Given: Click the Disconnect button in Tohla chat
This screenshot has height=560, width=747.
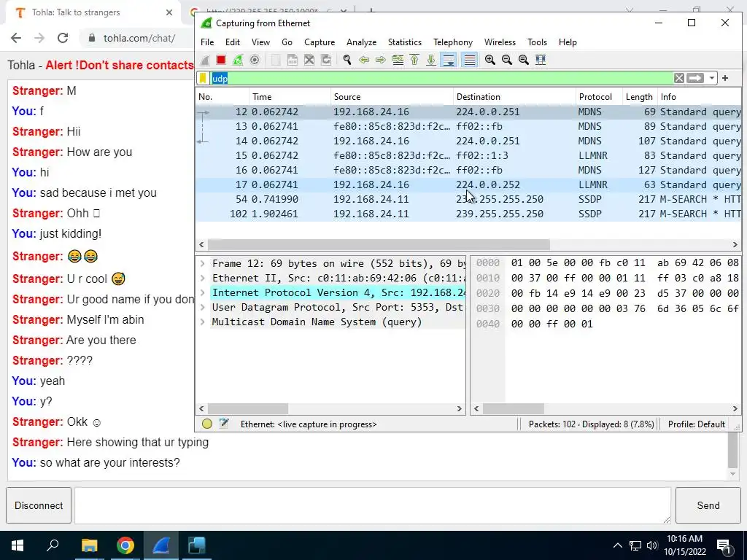Looking at the screenshot, I should (x=39, y=505).
